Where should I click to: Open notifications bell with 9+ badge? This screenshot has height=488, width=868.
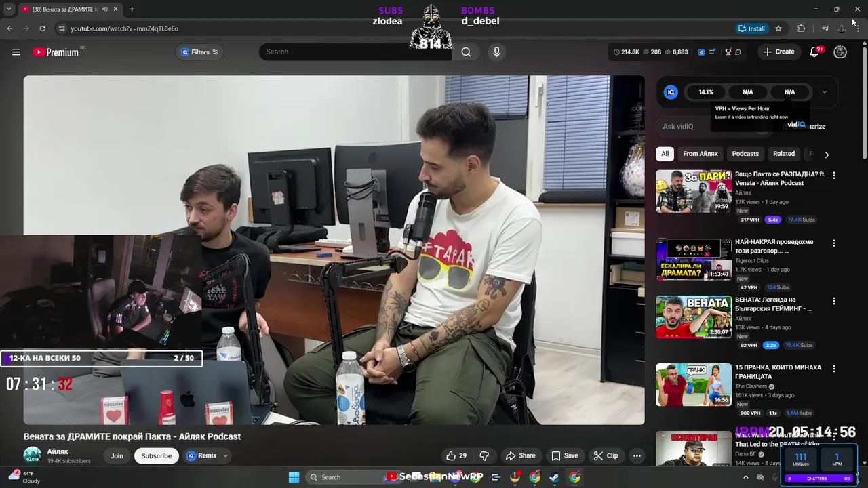click(815, 52)
